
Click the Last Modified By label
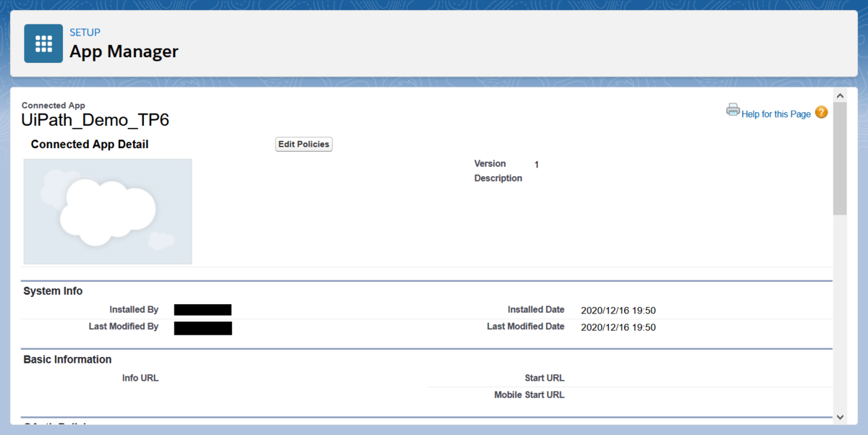(x=124, y=327)
